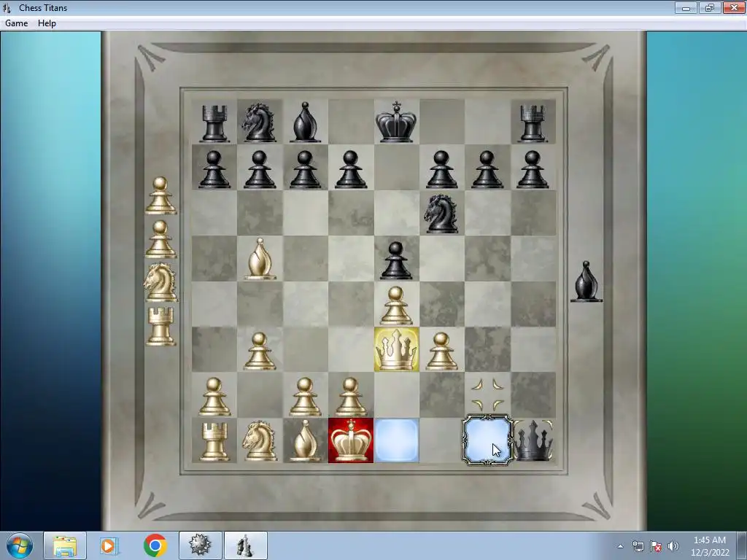This screenshot has height=560, width=747.
Task: Open Action Center flag icon
Action: pos(656,546)
